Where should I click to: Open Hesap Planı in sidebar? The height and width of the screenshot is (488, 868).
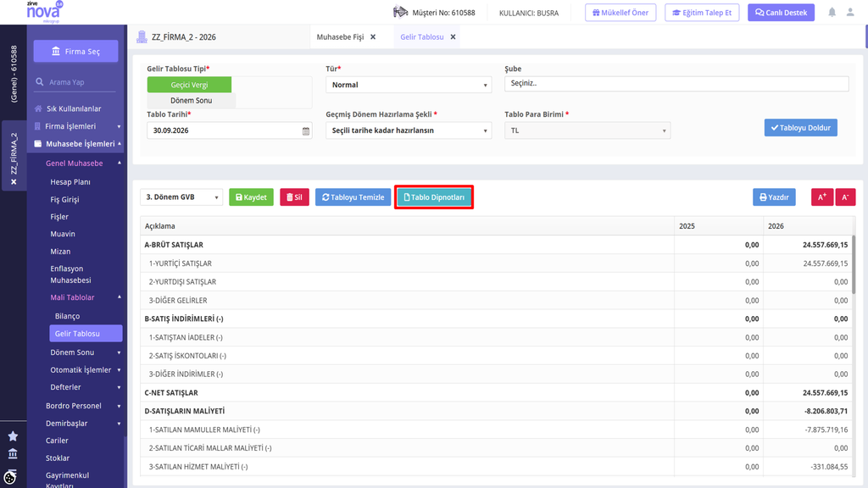click(x=70, y=182)
